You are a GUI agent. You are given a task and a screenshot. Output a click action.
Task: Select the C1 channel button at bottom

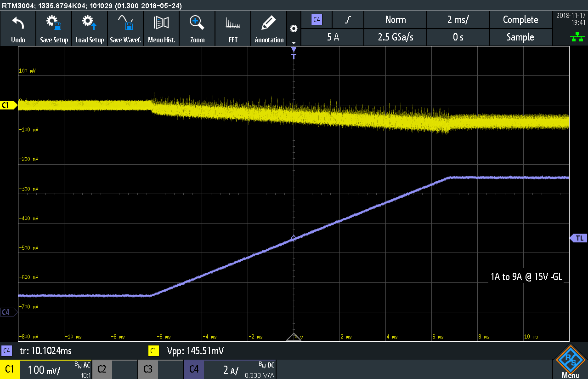(x=9, y=369)
